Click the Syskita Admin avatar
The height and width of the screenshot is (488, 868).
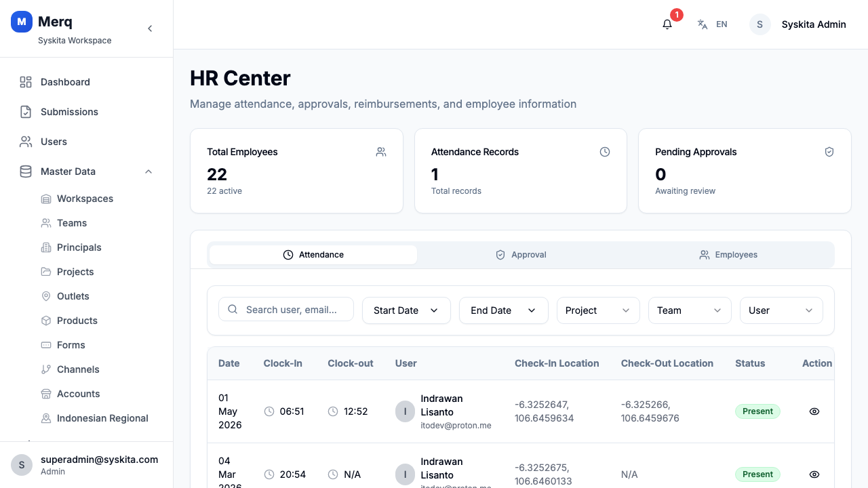coord(760,24)
